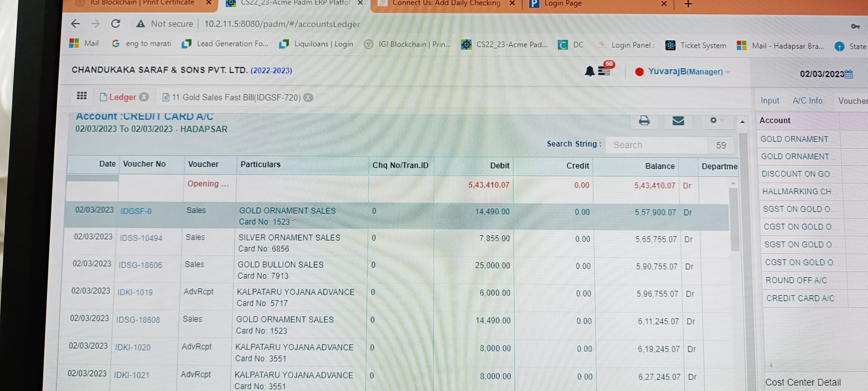Screen dimensions: 868x391
Task: Select ROUND OFF A/C in Account list
Action: click(796, 280)
